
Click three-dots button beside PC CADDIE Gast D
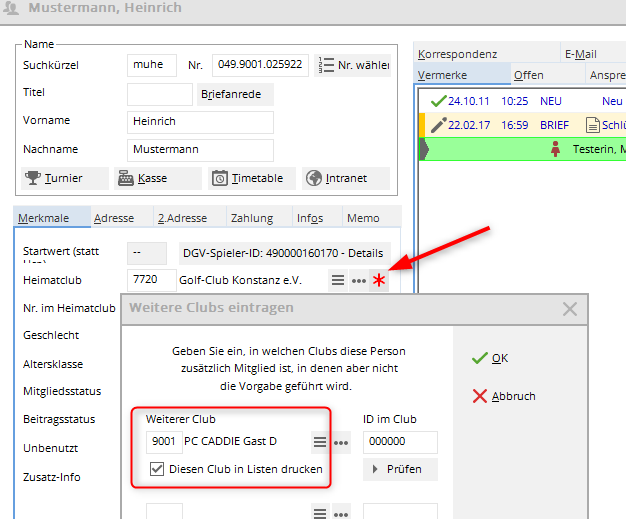pos(341,442)
